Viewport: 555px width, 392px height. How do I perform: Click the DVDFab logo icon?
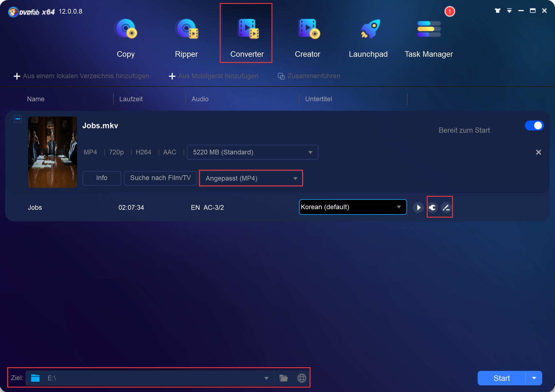tap(13, 12)
